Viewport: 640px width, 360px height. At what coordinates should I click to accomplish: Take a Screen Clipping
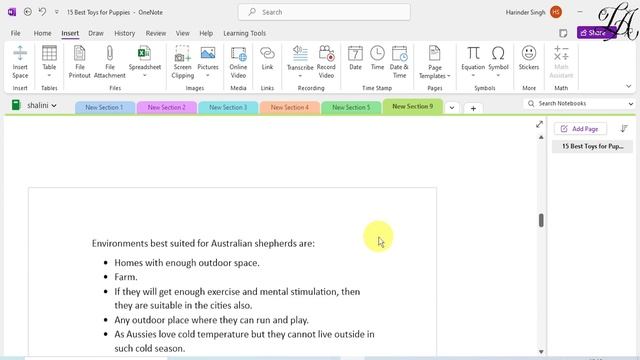click(182, 62)
